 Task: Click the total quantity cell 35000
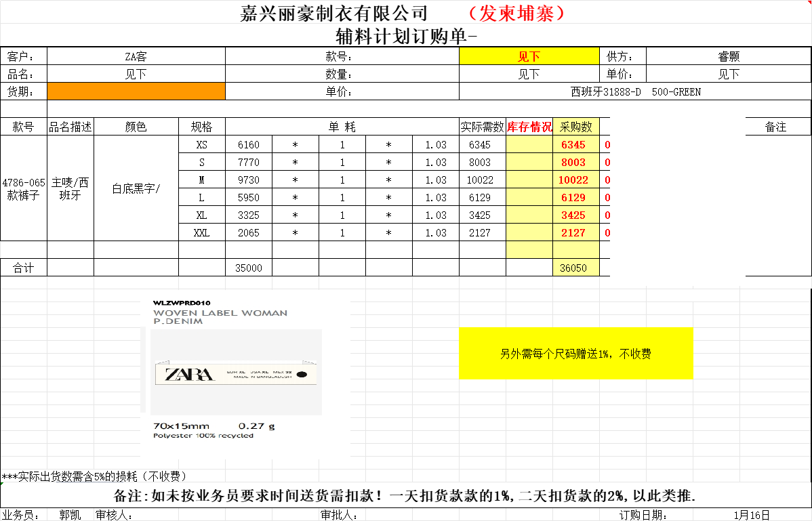(x=248, y=268)
